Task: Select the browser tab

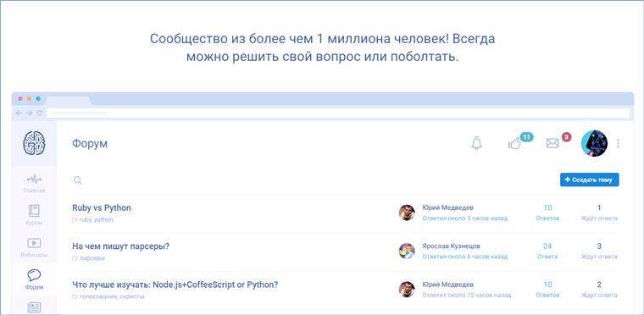Action: click(69, 100)
